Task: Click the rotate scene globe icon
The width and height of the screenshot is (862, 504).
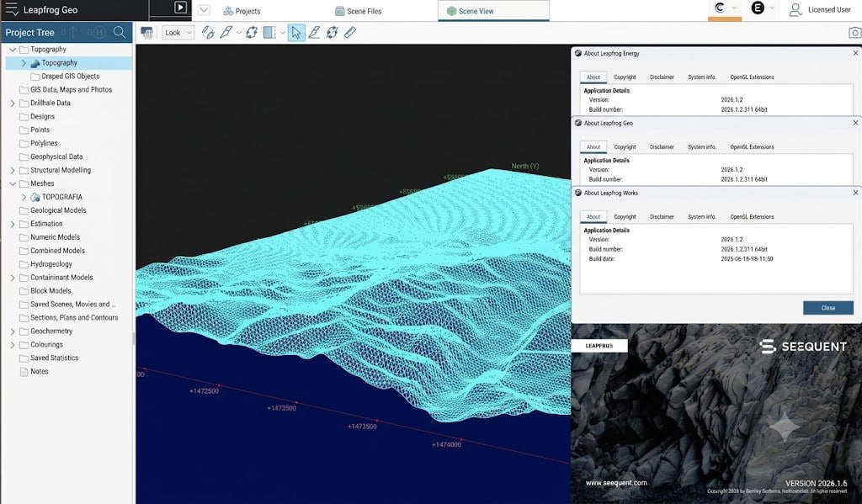Action: [x=208, y=33]
